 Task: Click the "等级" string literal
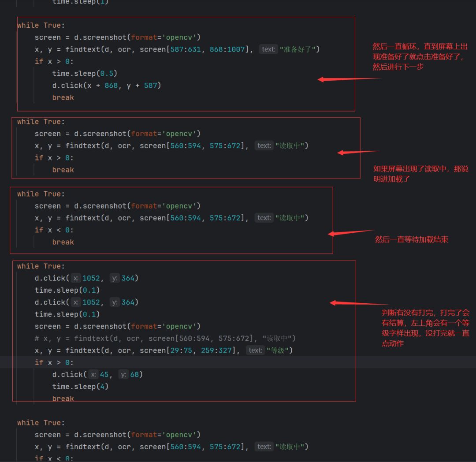[278, 350]
